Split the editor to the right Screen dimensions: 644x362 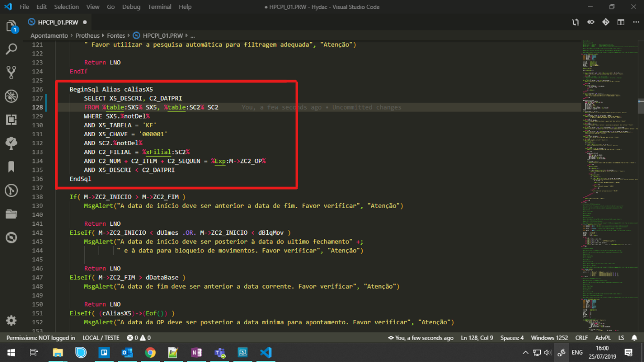[621, 23]
